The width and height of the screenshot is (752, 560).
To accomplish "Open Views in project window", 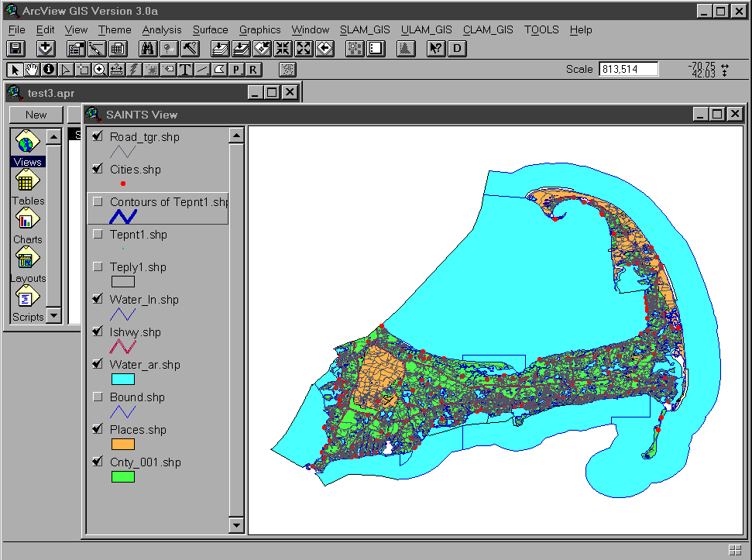I will (28, 148).
